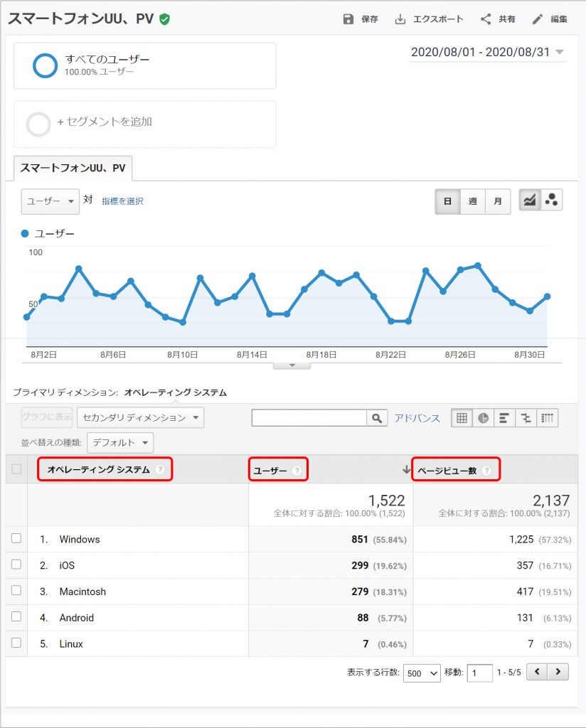This screenshot has width=586, height=728.
Task: Click the table search input field
Action: coord(309,418)
